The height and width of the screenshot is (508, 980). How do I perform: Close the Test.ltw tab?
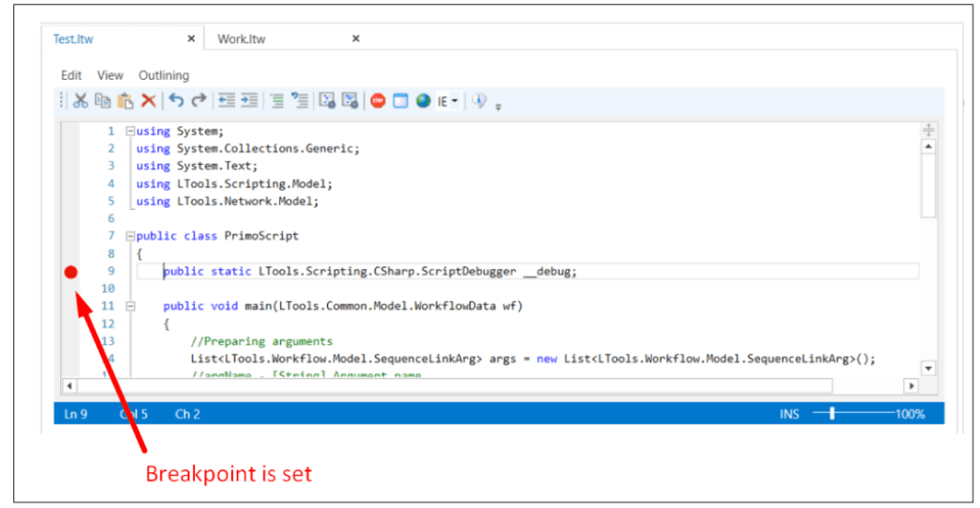pyautogui.click(x=191, y=39)
